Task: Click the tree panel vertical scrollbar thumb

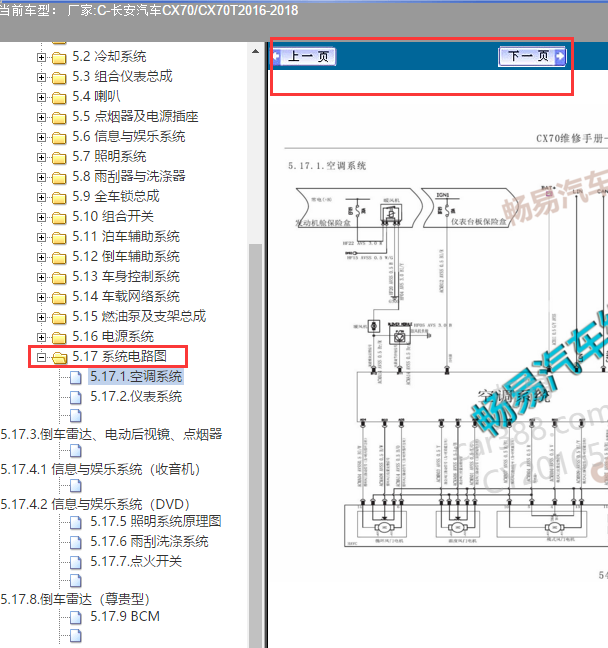Action: [255, 446]
